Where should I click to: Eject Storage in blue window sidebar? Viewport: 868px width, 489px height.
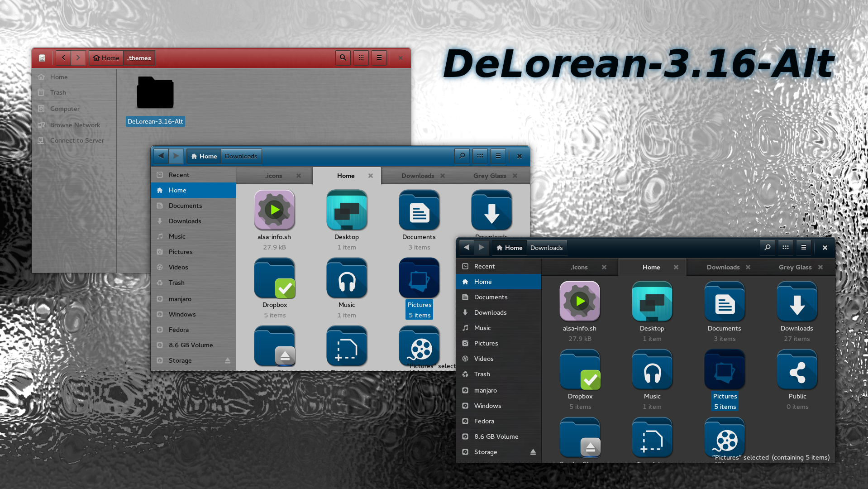[x=228, y=360]
